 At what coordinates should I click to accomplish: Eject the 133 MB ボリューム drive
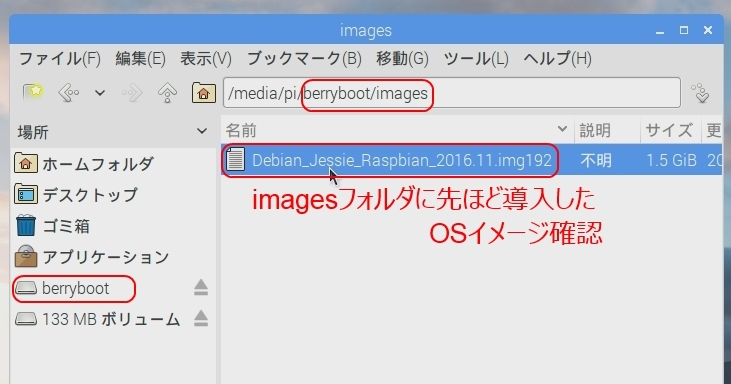(x=201, y=319)
